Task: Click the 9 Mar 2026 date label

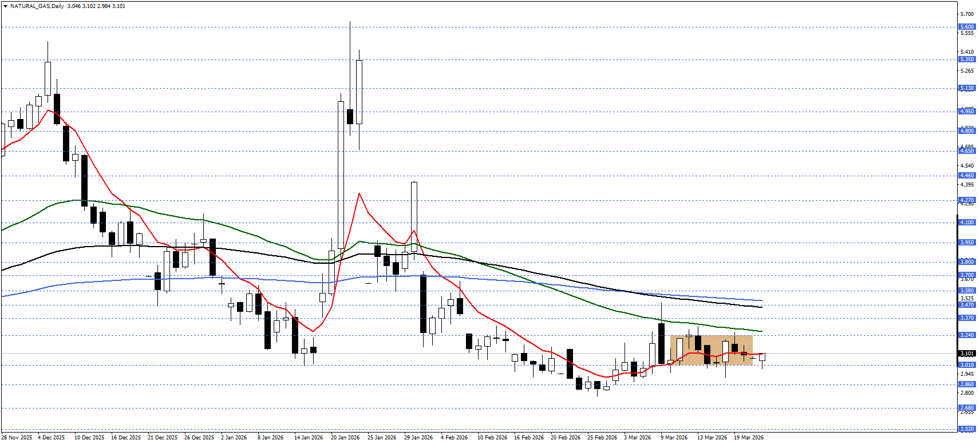Action: [x=674, y=438]
